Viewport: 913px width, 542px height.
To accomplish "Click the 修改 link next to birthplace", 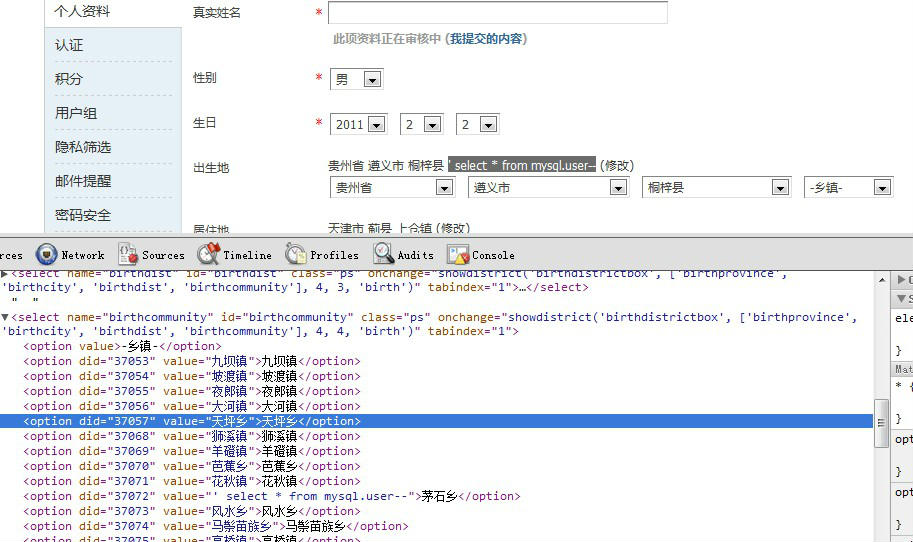I will [617, 165].
